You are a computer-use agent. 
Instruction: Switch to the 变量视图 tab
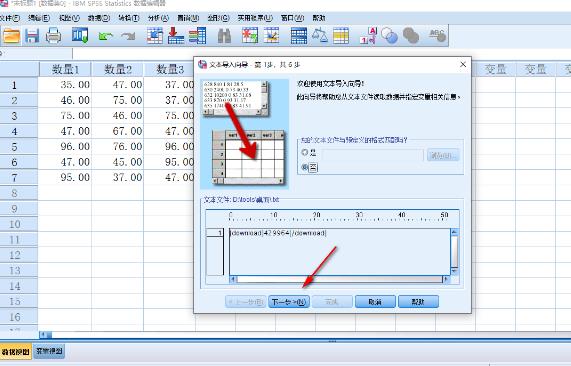pos(49,351)
